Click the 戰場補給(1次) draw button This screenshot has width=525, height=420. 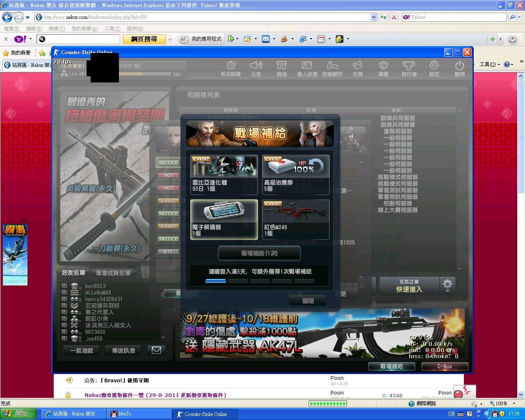point(259,253)
